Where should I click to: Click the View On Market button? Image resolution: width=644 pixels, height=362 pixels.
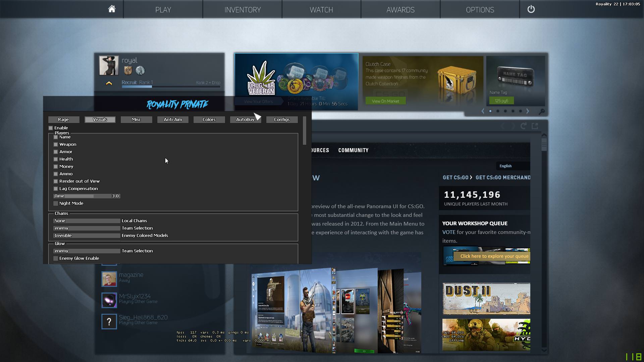click(x=385, y=101)
